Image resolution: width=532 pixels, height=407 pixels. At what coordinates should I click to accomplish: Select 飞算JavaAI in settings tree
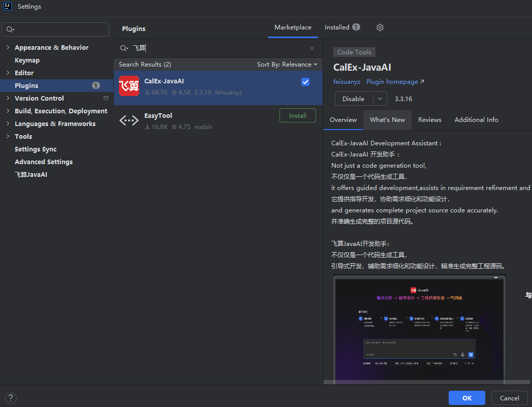click(31, 175)
